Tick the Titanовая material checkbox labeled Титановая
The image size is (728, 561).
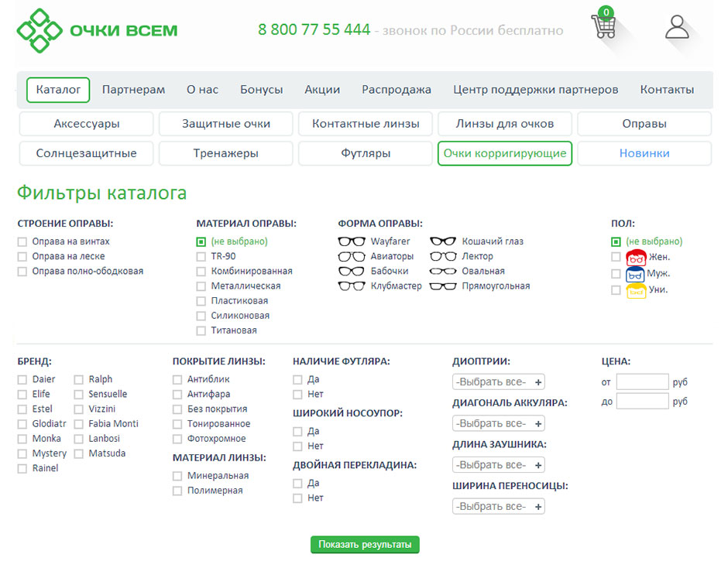pos(201,331)
